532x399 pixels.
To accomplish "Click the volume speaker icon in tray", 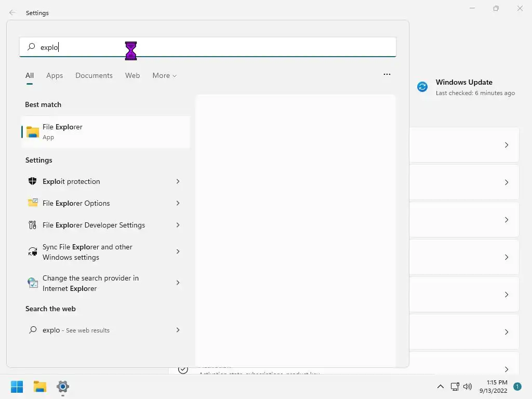I will 468,387.
